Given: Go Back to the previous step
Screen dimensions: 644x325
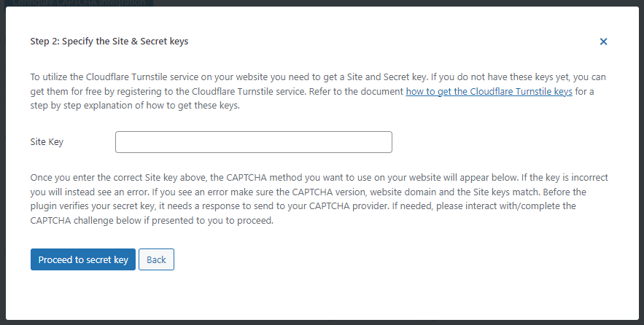Looking at the screenshot, I should [156, 259].
